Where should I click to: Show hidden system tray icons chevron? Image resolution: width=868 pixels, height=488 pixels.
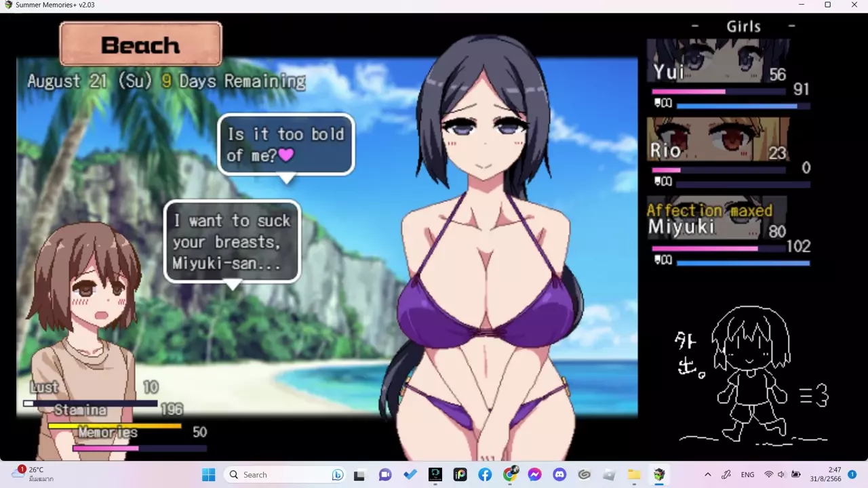pyautogui.click(x=708, y=474)
